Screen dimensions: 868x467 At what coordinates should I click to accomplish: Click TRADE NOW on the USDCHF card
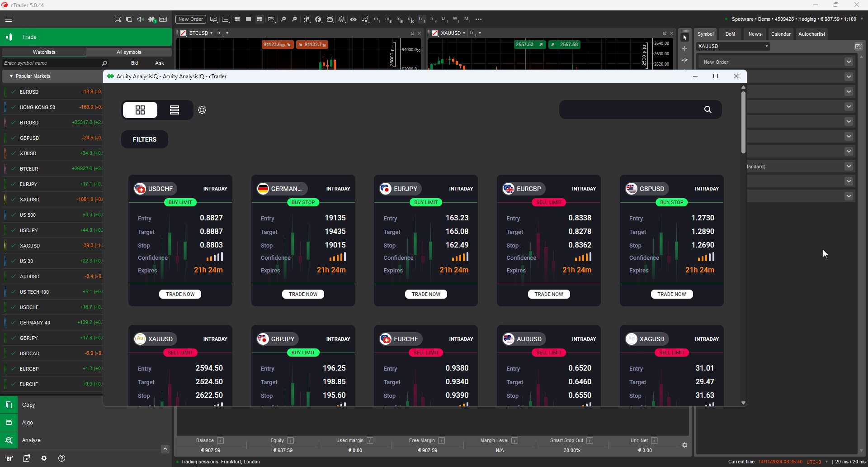pos(180,294)
